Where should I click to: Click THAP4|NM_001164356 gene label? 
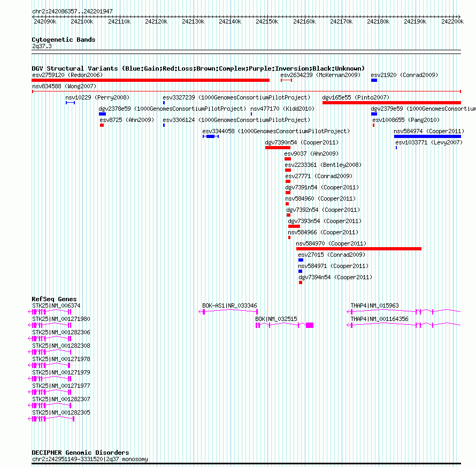380,319
